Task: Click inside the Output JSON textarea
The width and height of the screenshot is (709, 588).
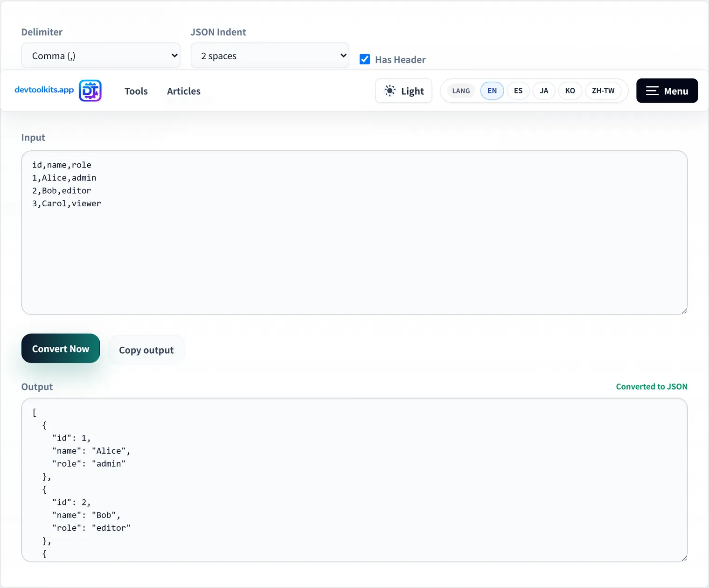Action: pyautogui.click(x=354, y=480)
